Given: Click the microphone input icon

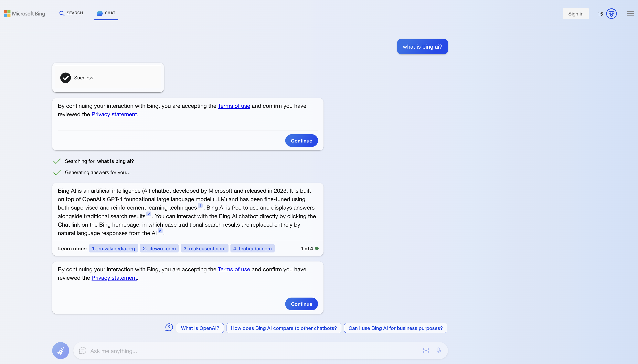Looking at the screenshot, I should click(x=439, y=350).
